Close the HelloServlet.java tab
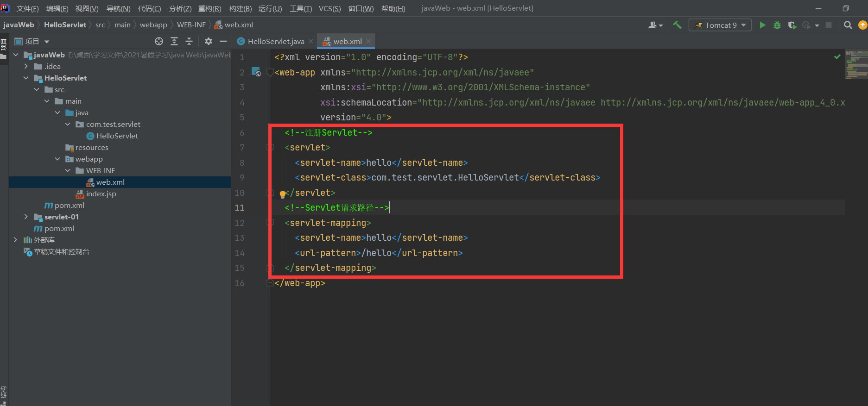 (311, 41)
